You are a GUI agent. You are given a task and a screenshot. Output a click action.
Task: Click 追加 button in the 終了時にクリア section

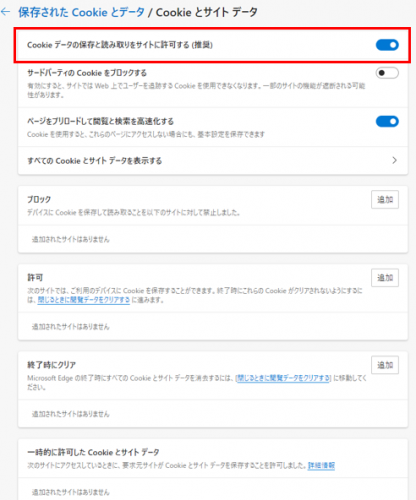[385, 365]
